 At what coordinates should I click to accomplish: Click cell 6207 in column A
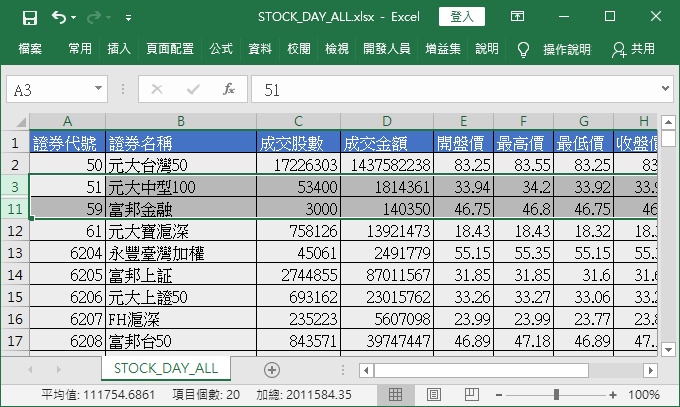tap(67, 319)
